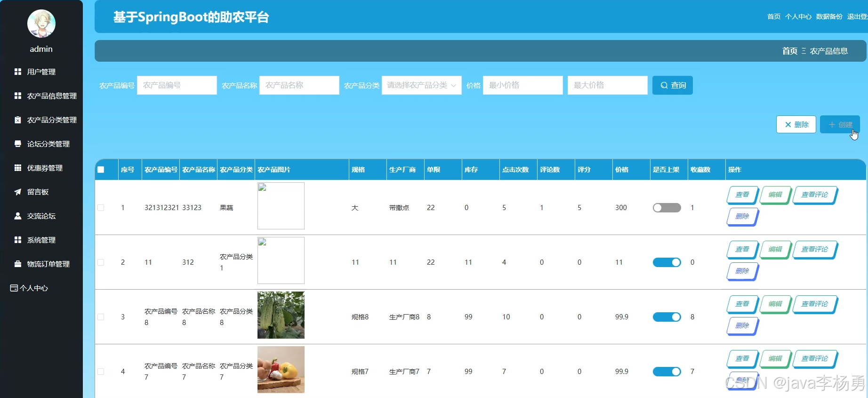
Task: Click the bitter melon image in row 3
Action: pos(281,315)
